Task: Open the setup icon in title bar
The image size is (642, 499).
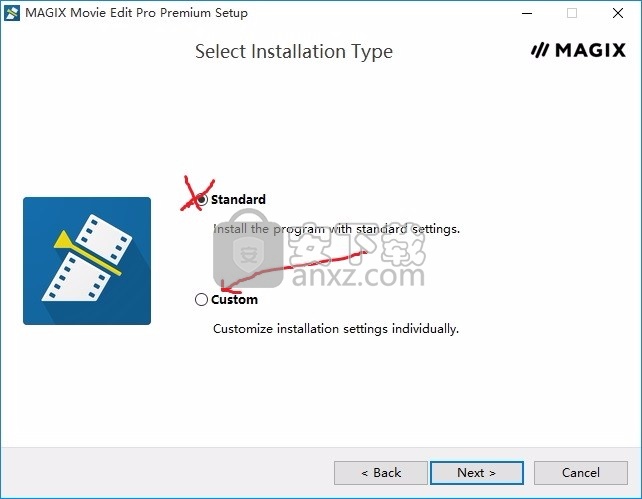Action: (x=11, y=13)
